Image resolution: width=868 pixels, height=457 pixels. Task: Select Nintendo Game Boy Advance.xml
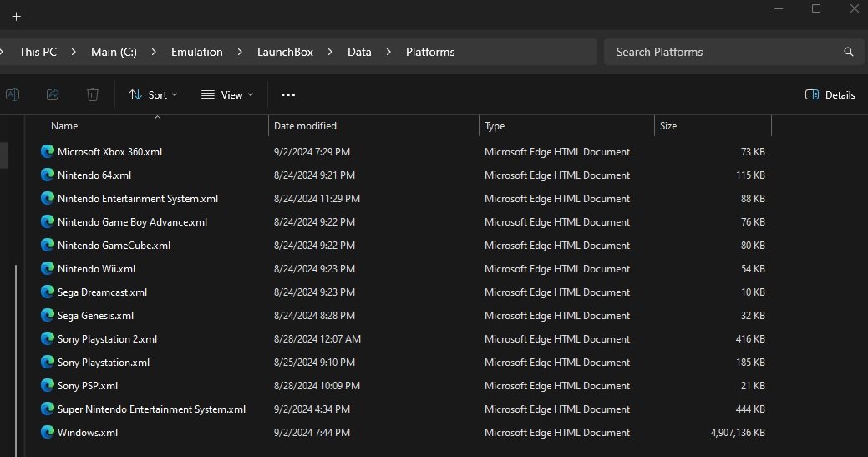point(132,222)
